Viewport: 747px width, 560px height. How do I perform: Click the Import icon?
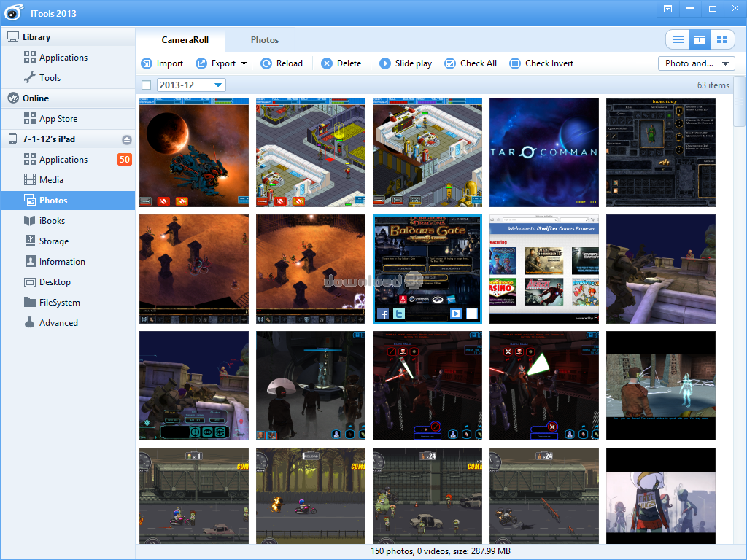[147, 63]
